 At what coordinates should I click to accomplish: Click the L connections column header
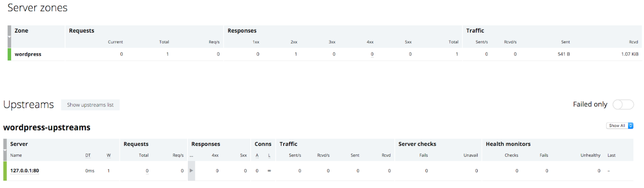pos(269,155)
